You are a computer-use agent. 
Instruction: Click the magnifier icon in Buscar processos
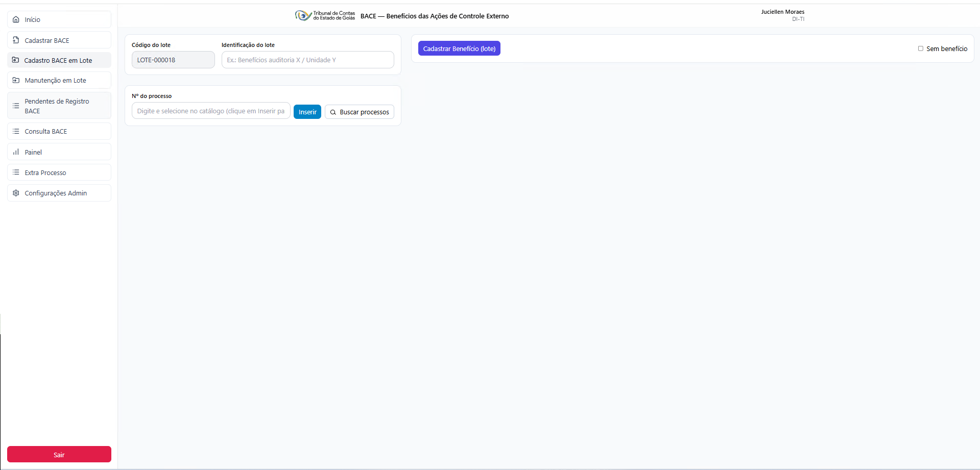pyautogui.click(x=333, y=112)
